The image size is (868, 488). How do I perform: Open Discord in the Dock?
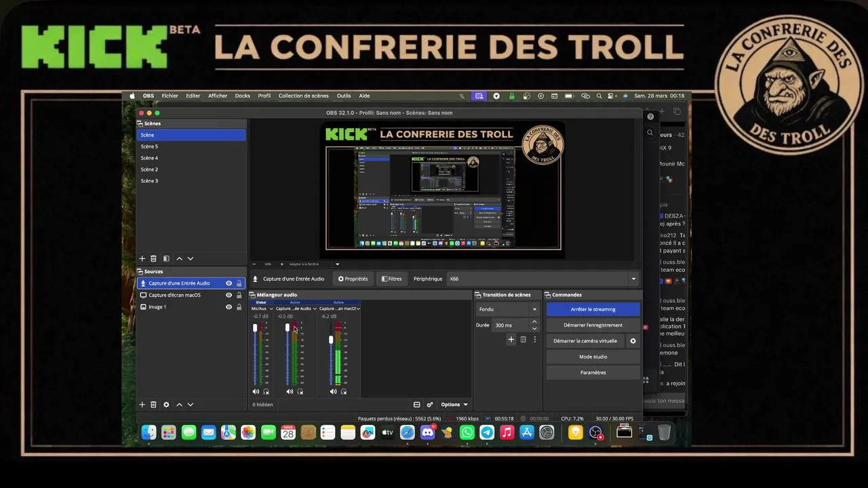pyautogui.click(x=427, y=432)
